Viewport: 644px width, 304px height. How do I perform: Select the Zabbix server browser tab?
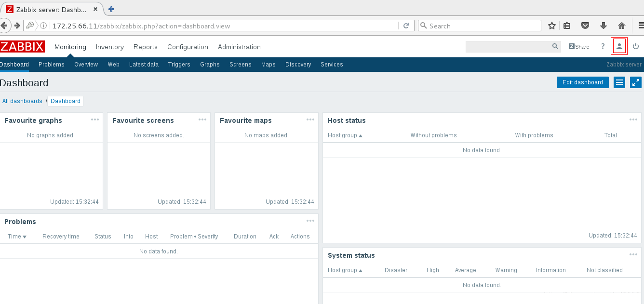pyautogui.click(x=52, y=9)
